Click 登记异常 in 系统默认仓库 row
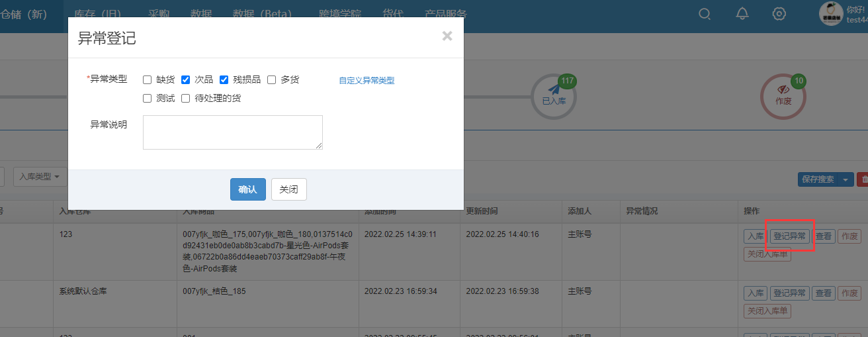868x337 pixels. (790, 293)
